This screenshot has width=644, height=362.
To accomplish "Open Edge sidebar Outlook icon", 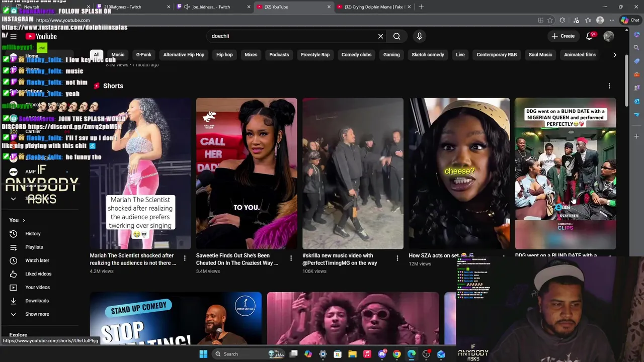I will pos(636,101).
